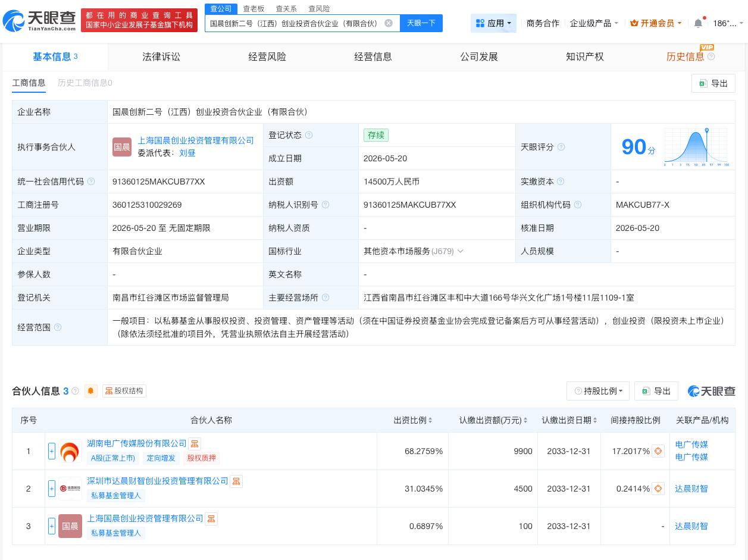Image resolution: width=748 pixels, height=560 pixels.
Task: Click the help icon beside 合伙人信息
Action: 75,391
